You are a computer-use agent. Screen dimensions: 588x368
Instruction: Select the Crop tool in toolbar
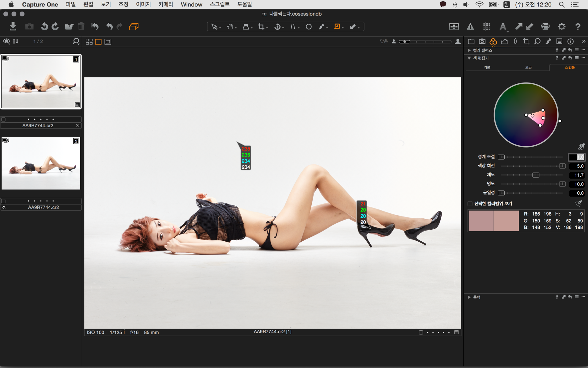261,27
